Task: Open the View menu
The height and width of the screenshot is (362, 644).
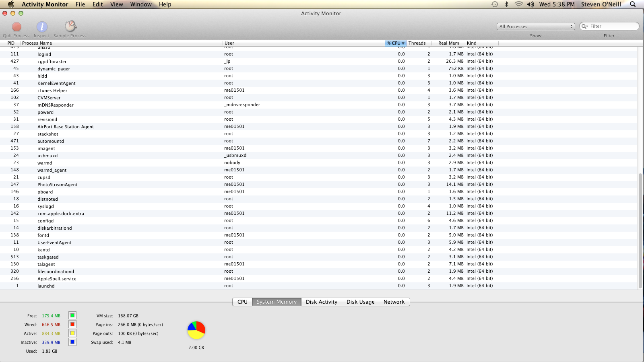Action: click(117, 4)
